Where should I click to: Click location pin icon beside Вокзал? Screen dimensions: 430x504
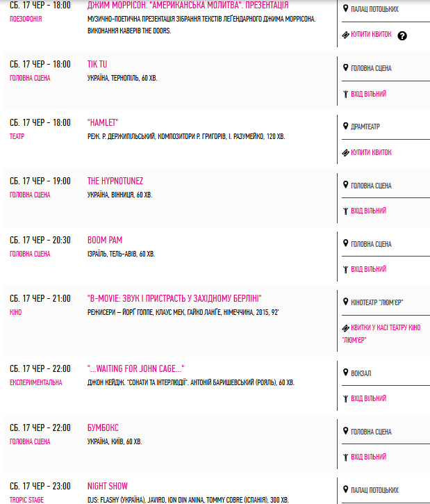pos(345,373)
